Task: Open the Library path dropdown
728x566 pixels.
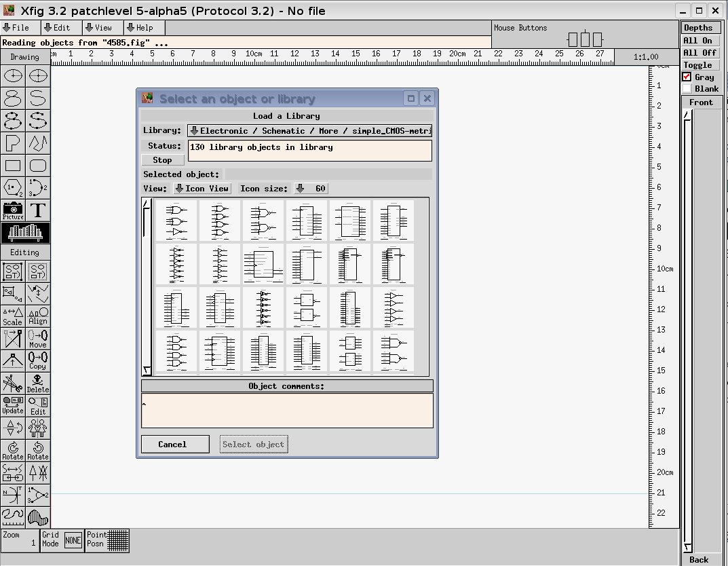Action: pos(309,130)
